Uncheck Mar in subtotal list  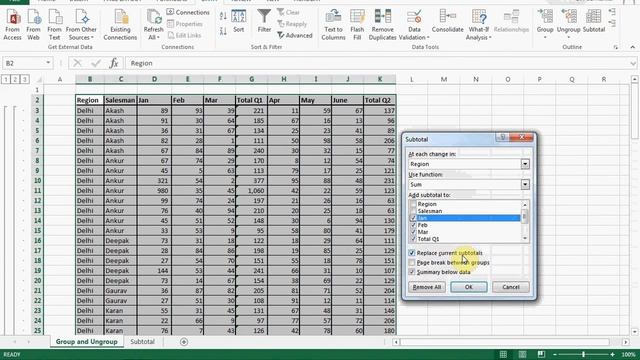coord(413,232)
